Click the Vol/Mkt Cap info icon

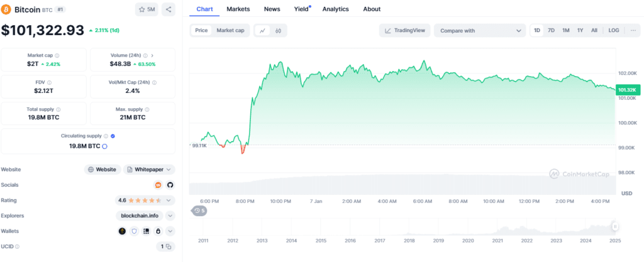click(155, 82)
